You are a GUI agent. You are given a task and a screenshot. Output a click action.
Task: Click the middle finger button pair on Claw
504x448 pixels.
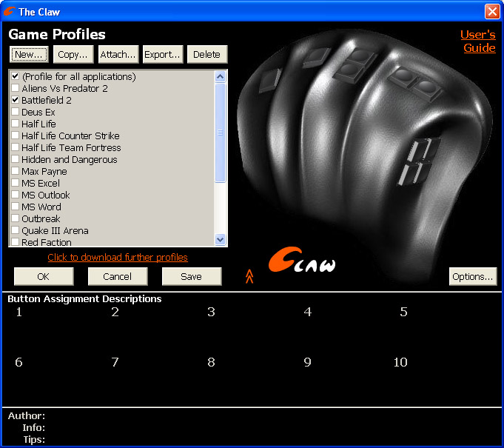pos(355,66)
